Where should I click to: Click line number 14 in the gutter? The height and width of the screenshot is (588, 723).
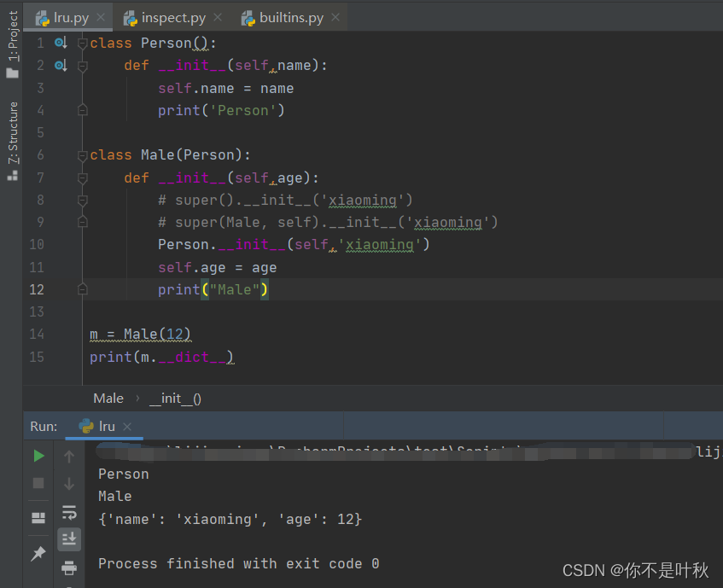tap(37, 334)
